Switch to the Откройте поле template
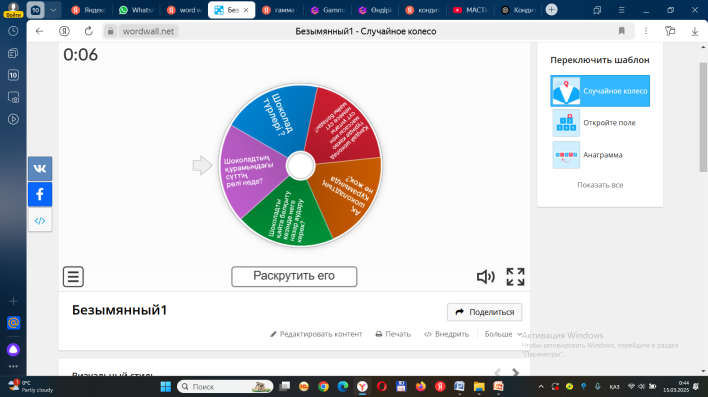The height and width of the screenshot is (397, 708). coord(600,123)
